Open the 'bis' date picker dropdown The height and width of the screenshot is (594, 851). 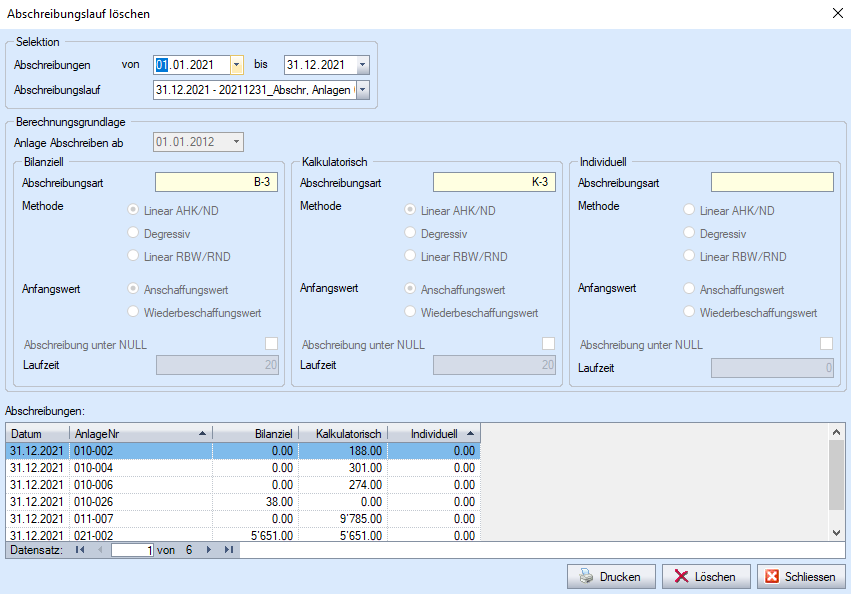(362, 65)
